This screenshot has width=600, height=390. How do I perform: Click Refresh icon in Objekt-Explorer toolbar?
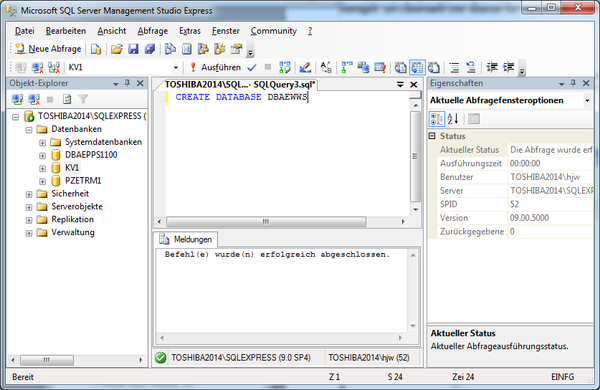[x=67, y=100]
